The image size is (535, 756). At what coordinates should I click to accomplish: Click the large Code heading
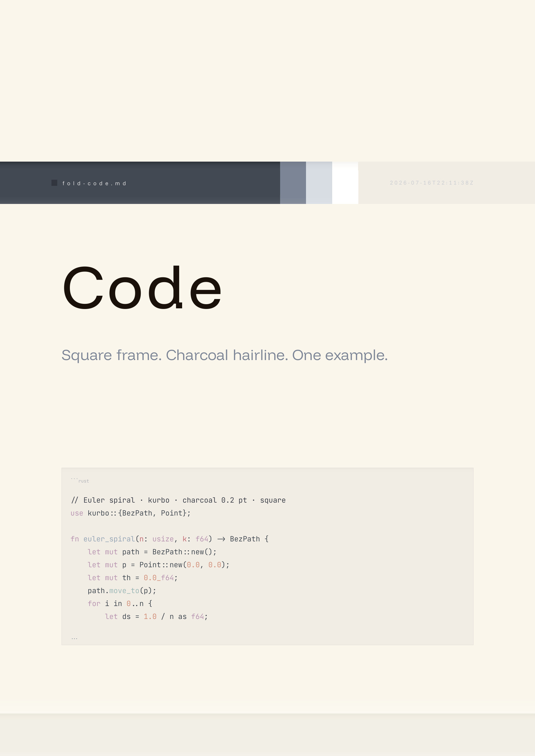142,288
